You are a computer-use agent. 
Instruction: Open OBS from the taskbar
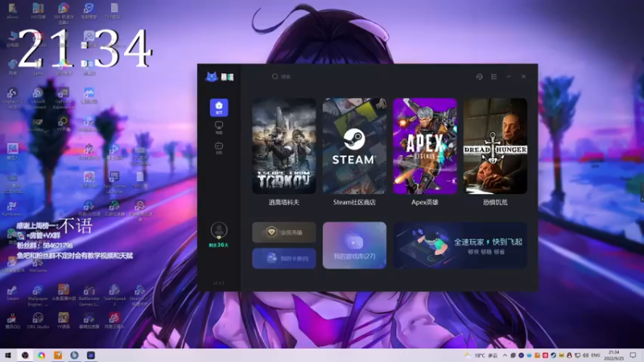25,356
